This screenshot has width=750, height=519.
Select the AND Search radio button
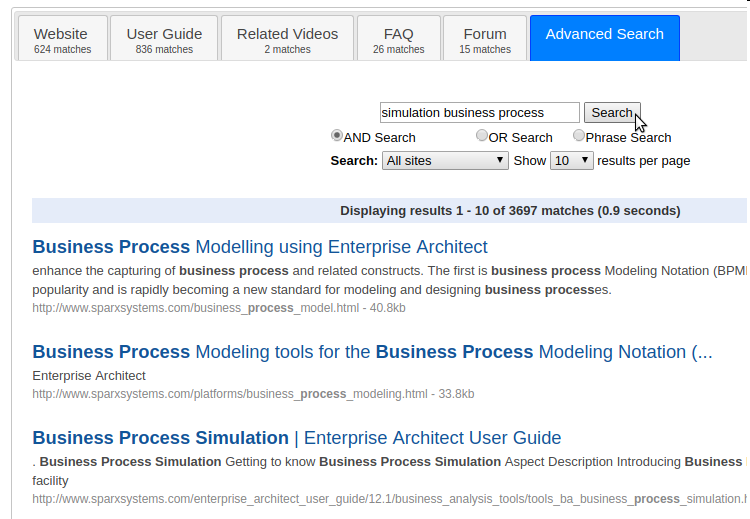(x=337, y=136)
